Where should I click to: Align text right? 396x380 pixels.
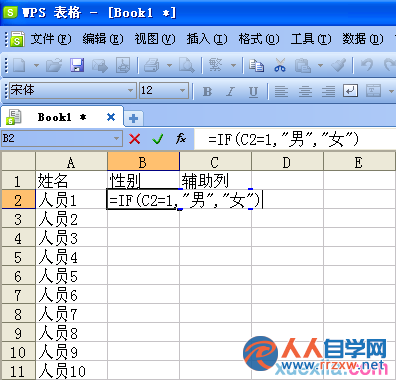[328, 91]
